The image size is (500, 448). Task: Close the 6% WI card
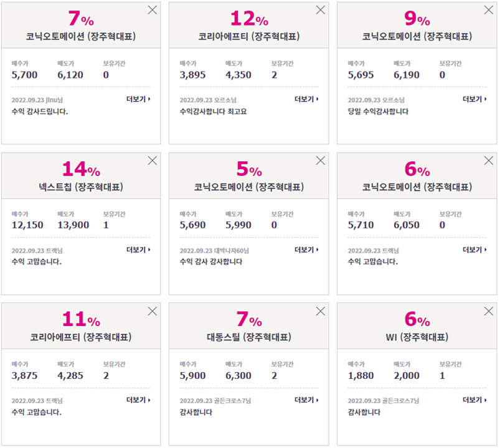pos(489,311)
